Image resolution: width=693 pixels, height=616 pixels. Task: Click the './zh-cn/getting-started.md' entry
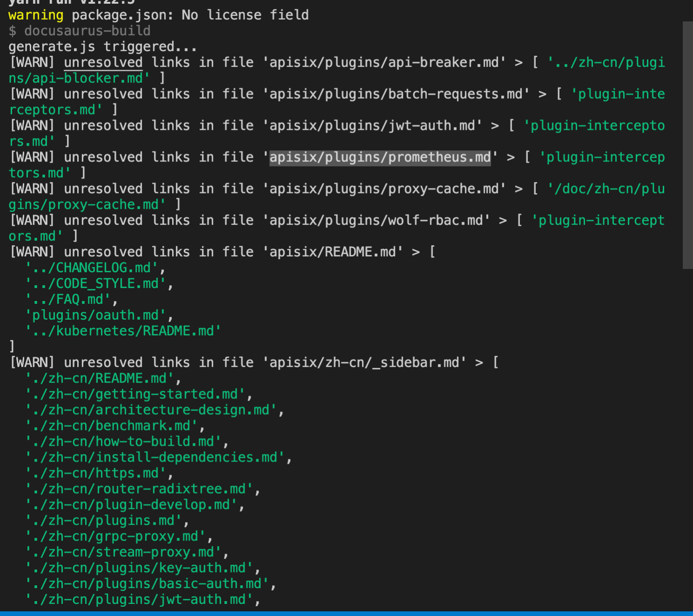(x=135, y=394)
